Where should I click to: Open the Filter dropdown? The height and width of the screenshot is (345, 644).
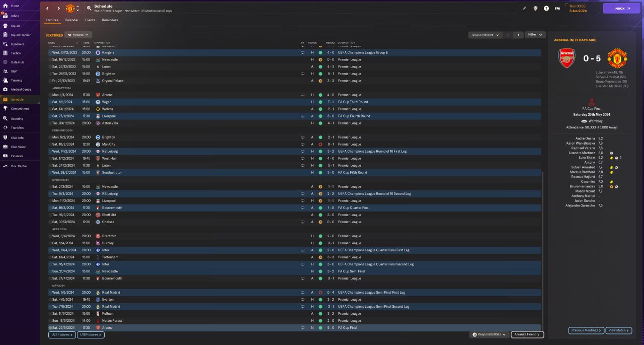[535, 35]
